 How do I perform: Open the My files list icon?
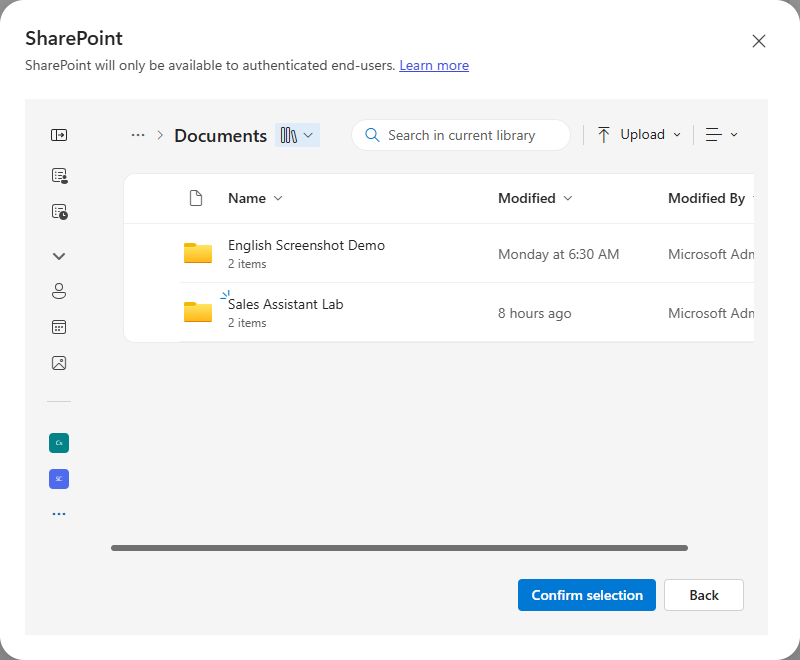pyautogui.click(x=60, y=176)
